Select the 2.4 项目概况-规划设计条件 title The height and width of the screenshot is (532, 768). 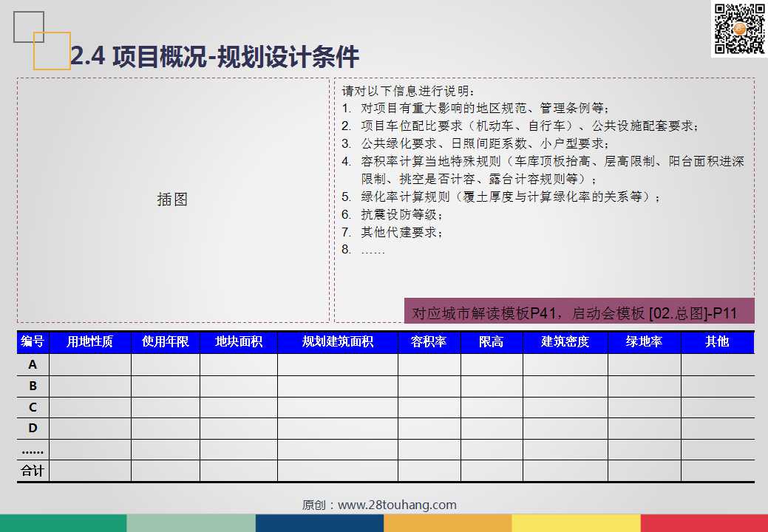[x=215, y=56]
